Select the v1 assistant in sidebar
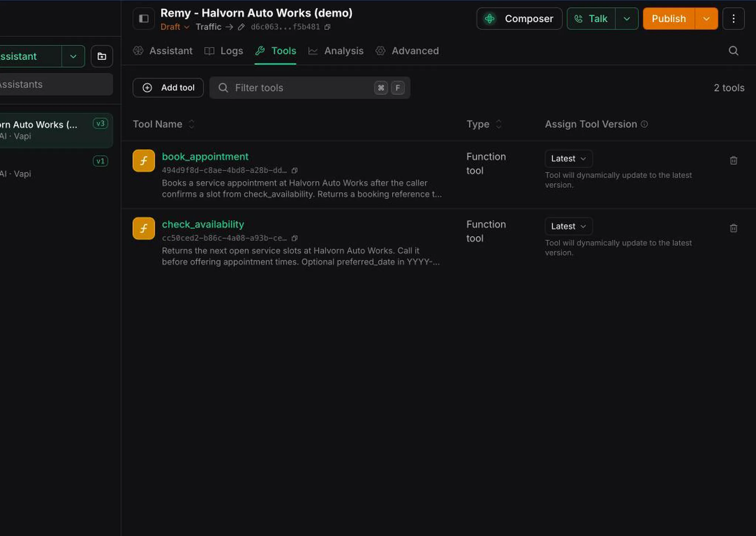The image size is (756, 536). [56, 167]
